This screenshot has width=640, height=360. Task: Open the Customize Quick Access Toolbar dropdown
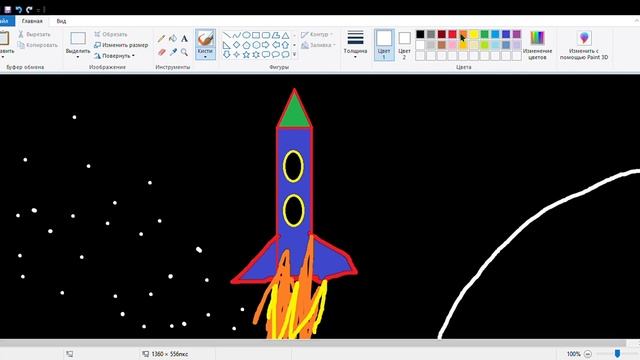click(x=38, y=9)
